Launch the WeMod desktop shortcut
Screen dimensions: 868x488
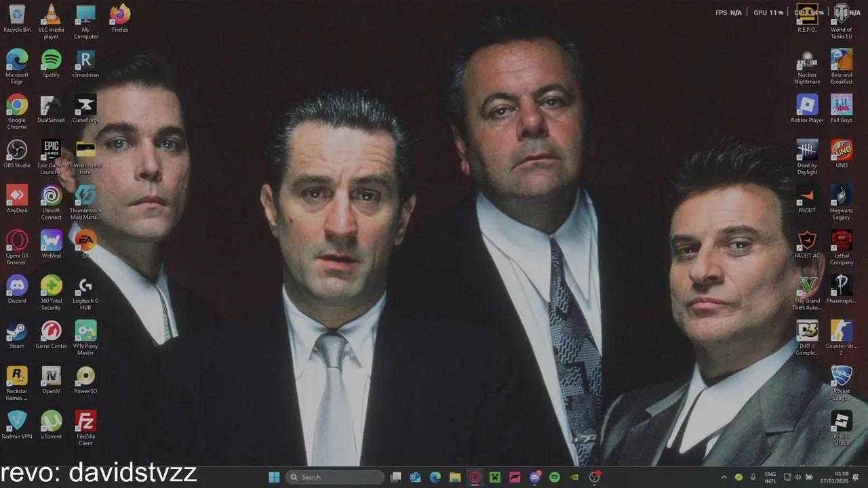[x=51, y=245]
